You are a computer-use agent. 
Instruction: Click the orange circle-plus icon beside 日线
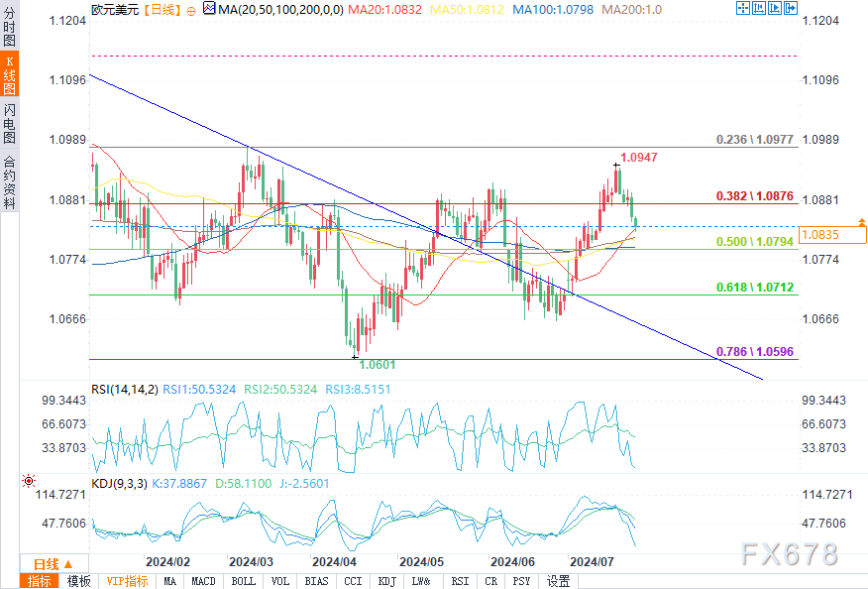[x=191, y=11]
